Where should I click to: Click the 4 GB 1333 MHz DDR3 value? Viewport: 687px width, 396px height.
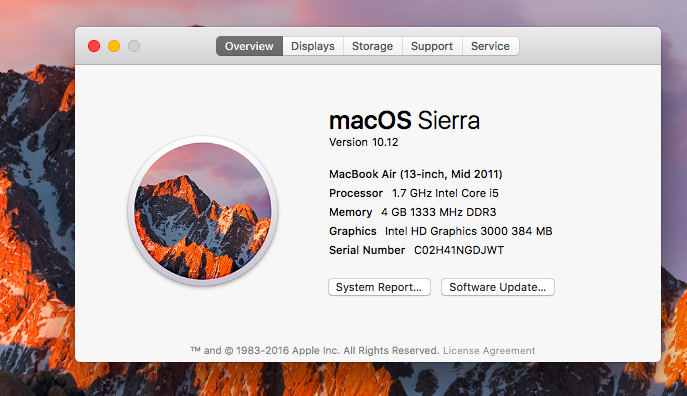coord(439,212)
